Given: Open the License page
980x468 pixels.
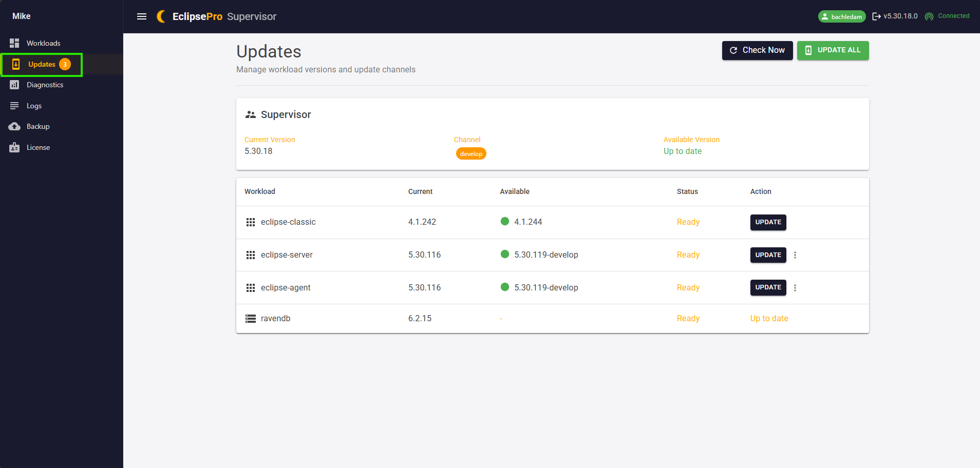Looking at the screenshot, I should 62,147.
